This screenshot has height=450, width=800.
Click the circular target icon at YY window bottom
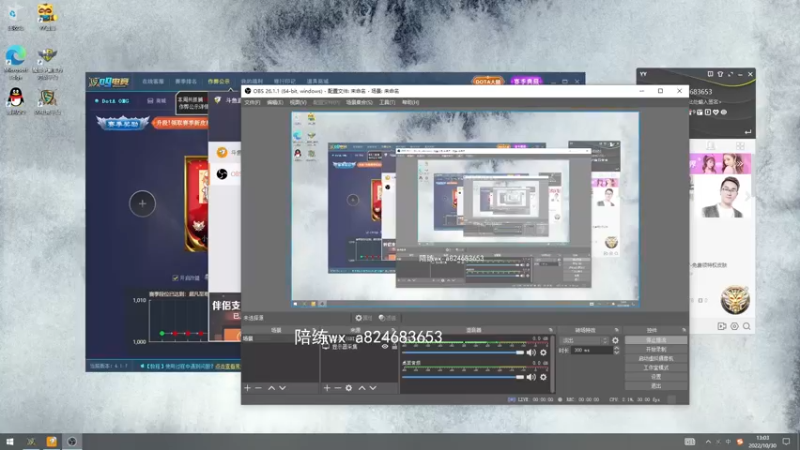click(734, 327)
